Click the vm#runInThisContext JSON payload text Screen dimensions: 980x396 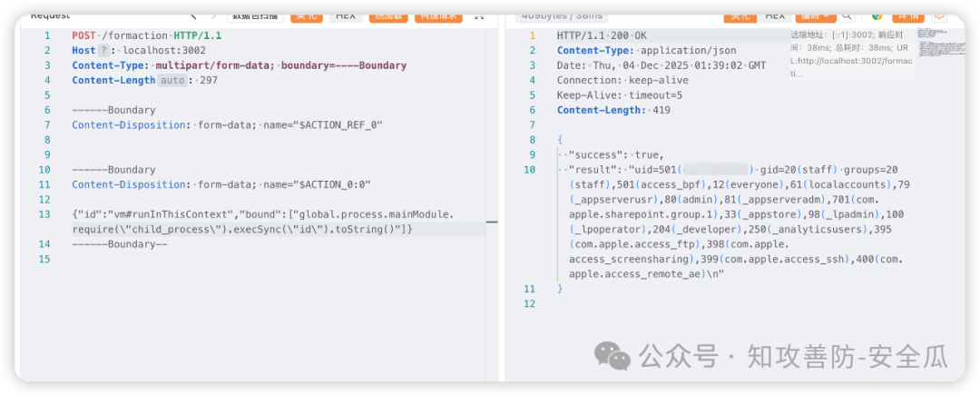pyautogui.click(x=263, y=214)
